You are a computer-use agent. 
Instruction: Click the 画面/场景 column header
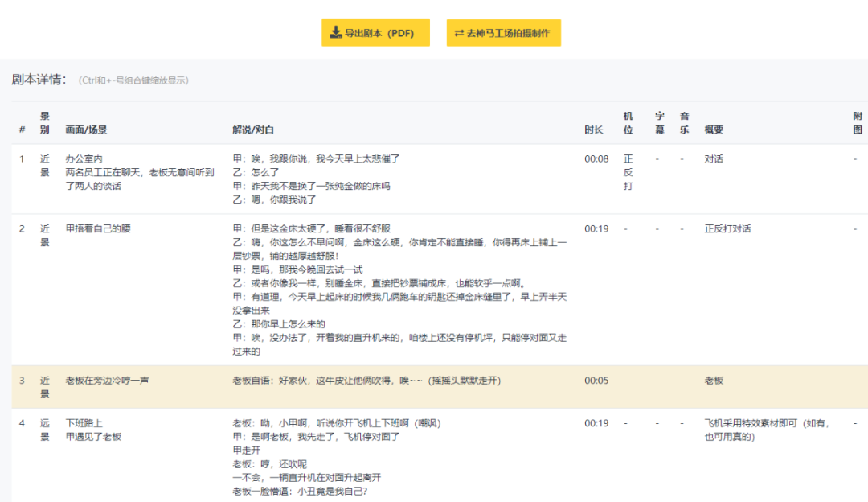86,130
